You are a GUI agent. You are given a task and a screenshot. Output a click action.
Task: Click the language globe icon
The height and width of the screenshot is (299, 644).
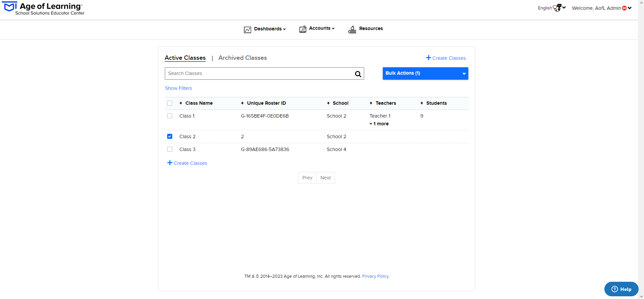click(x=557, y=8)
